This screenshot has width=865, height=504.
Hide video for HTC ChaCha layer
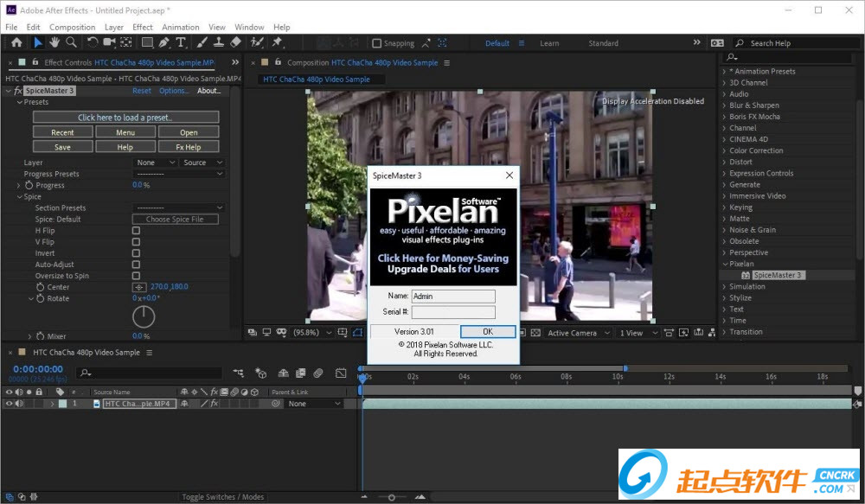coord(10,404)
